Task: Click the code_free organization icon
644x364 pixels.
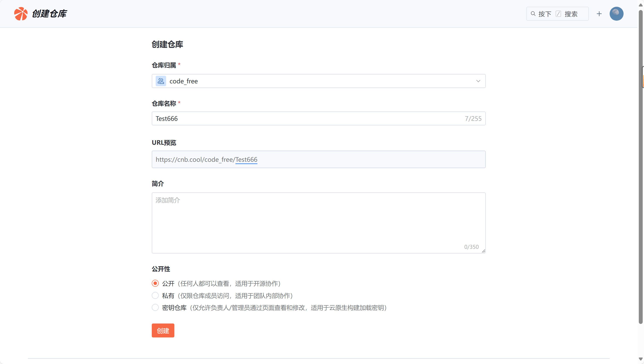Action: pyautogui.click(x=161, y=81)
